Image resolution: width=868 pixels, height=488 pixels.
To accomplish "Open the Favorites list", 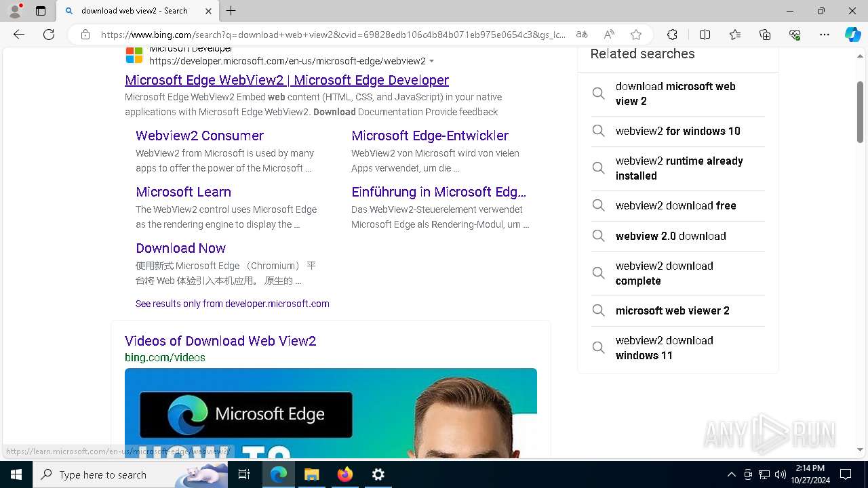I will (x=735, y=35).
